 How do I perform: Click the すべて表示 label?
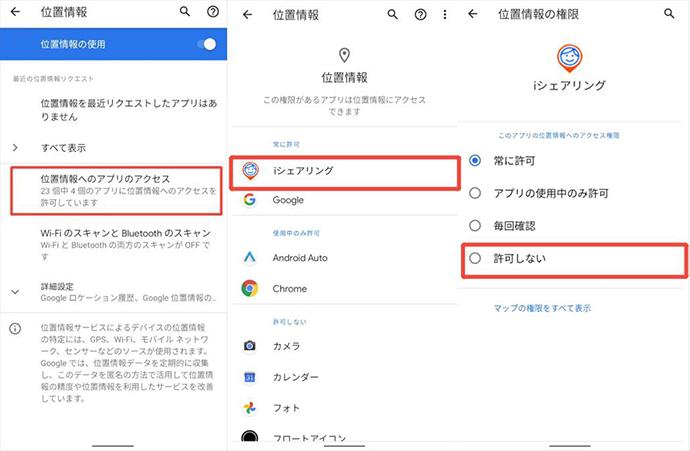pyautogui.click(x=63, y=148)
